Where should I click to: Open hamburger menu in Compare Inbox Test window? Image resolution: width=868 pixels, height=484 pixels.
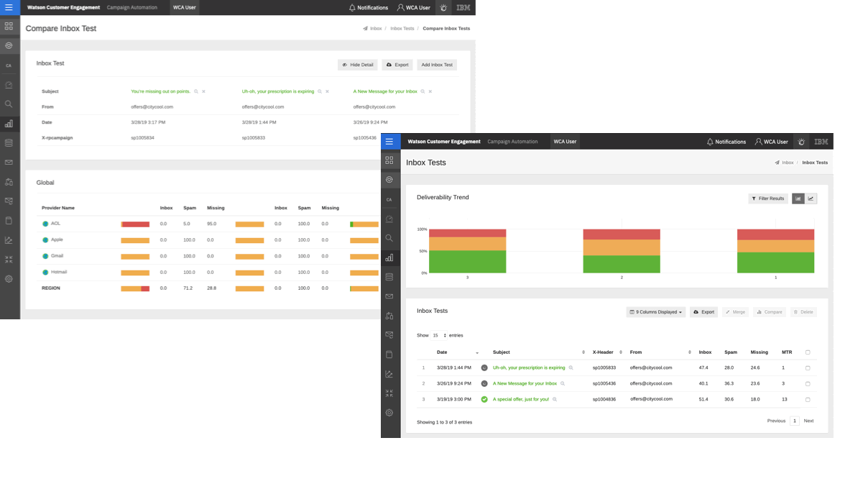coord(9,7)
